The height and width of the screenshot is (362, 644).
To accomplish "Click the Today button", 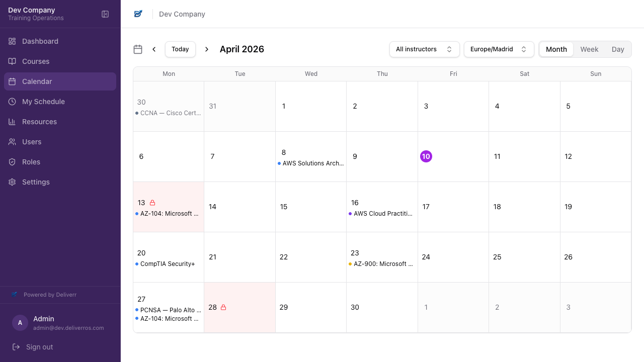I will (x=180, y=49).
